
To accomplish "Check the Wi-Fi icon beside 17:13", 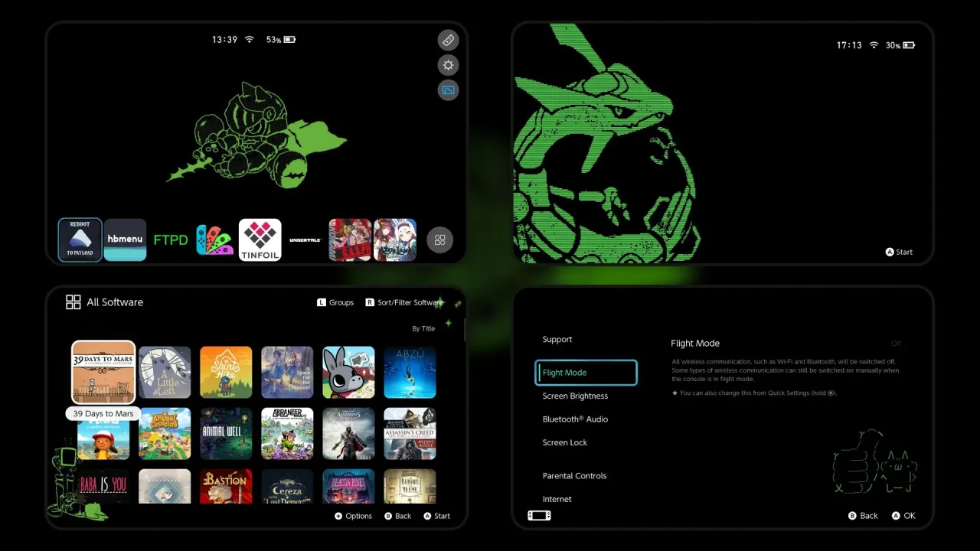I will click(x=874, y=45).
